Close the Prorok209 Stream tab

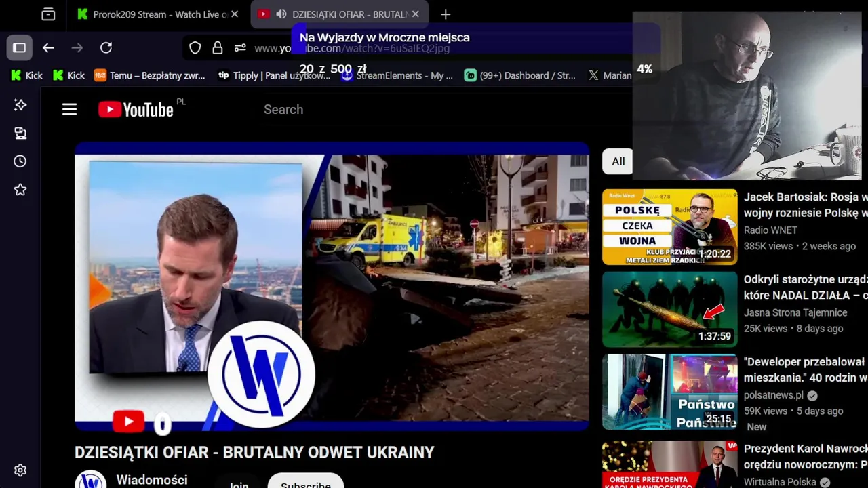pos(235,14)
